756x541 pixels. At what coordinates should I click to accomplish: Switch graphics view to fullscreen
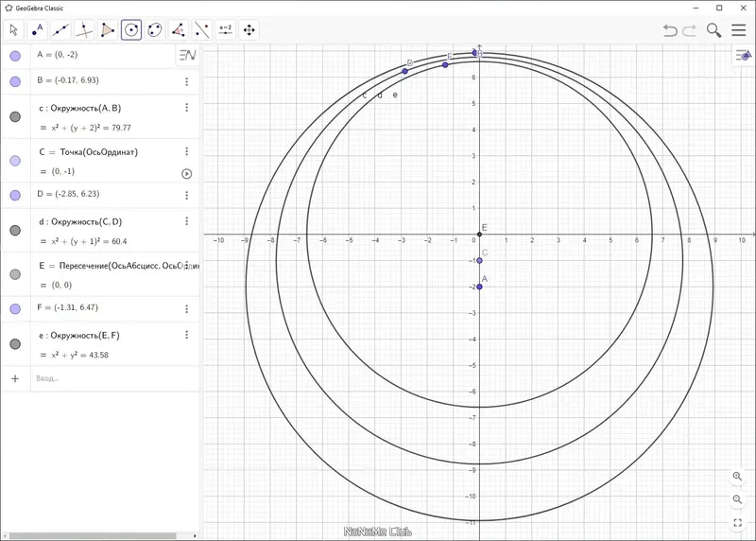pyautogui.click(x=737, y=523)
